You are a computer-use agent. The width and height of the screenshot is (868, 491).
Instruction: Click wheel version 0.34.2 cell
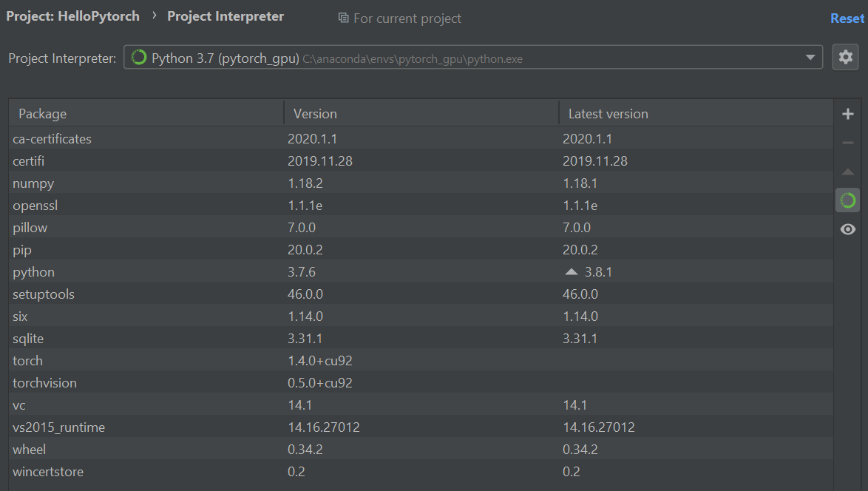[305, 449]
